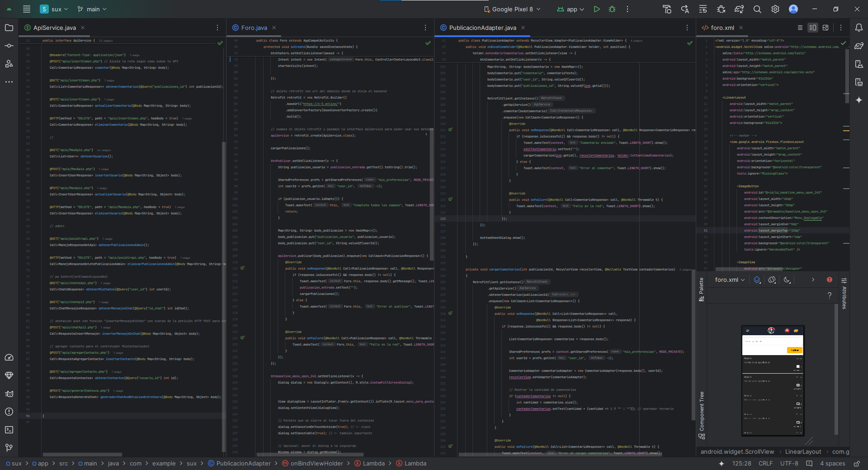Show more tool windows in left sidebar
The height and width of the screenshot is (470, 868).
pyautogui.click(x=9, y=82)
